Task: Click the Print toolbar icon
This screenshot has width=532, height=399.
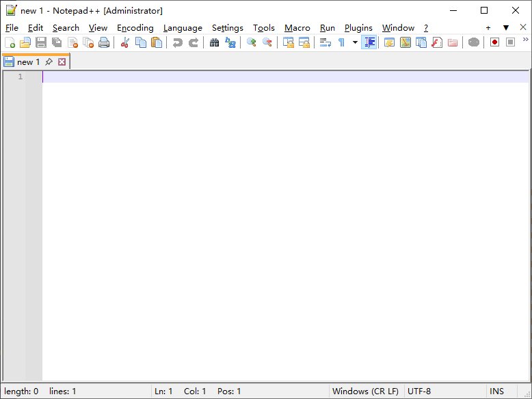Action: 104,43
